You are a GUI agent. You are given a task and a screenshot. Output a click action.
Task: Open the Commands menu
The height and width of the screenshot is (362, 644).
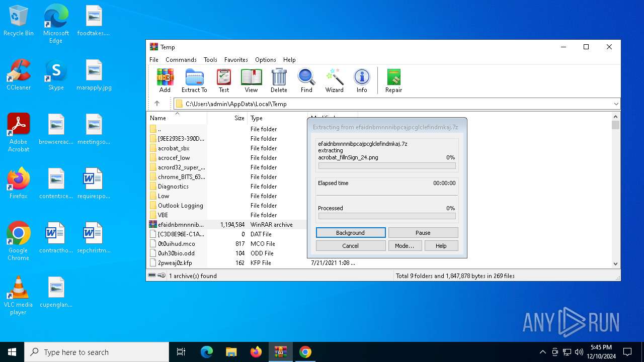coord(181,59)
